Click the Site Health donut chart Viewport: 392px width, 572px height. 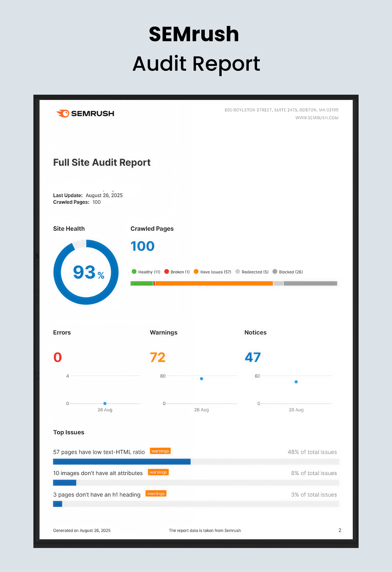(85, 272)
